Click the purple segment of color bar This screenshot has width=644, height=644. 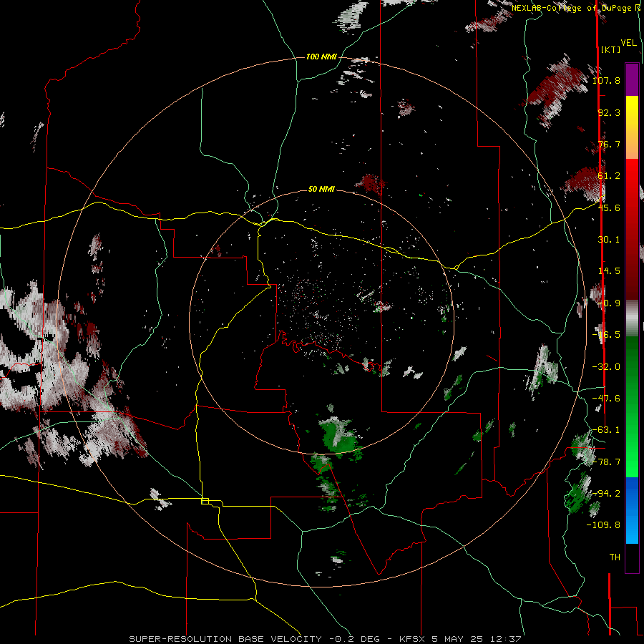point(632,79)
